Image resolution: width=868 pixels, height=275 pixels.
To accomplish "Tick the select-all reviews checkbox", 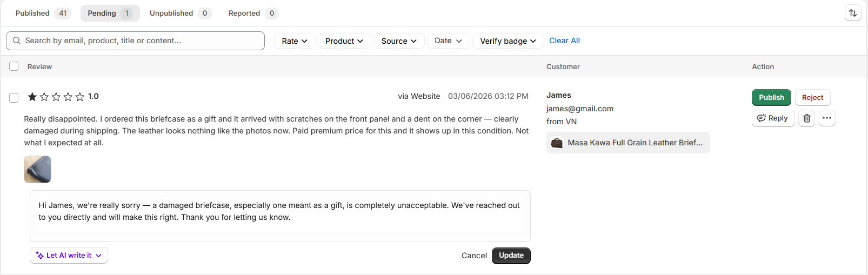I will [14, 66].
